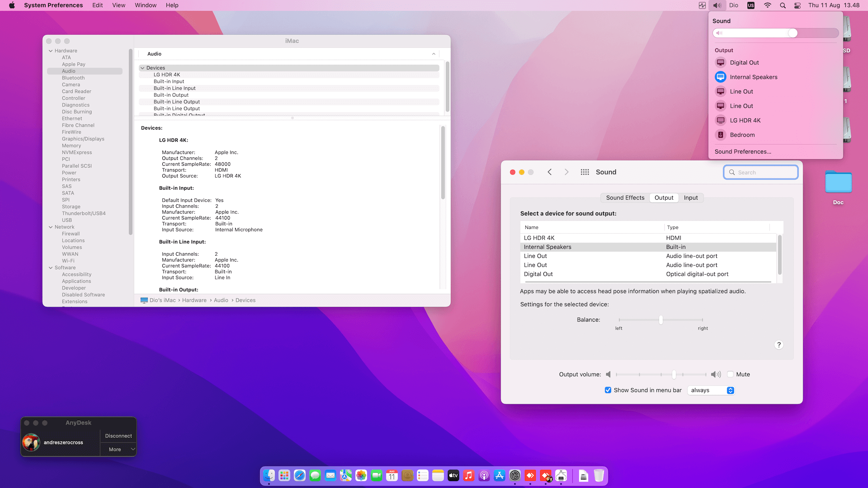Collapse the Hardware sidebar section
Viewport: 868px width, 488px height.
pyautogui.click(x=51, y=51)
